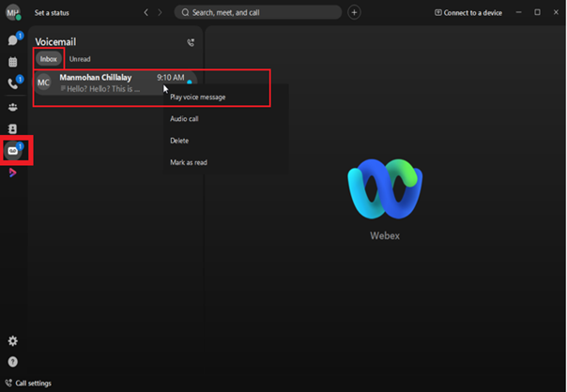Screen dimensions: 567x392
Task: Click the MC contact avatar
Action: pos(44,83)
